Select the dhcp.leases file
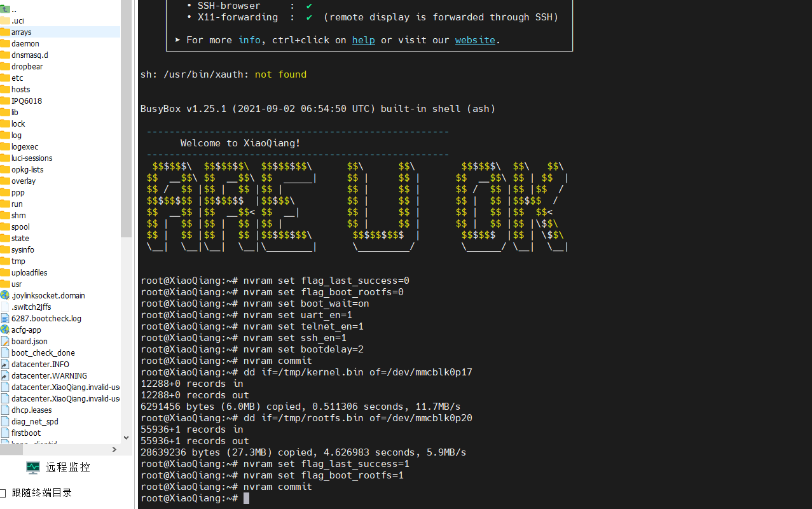The height and width of the screenshot is (509, 812). point(31,410)
